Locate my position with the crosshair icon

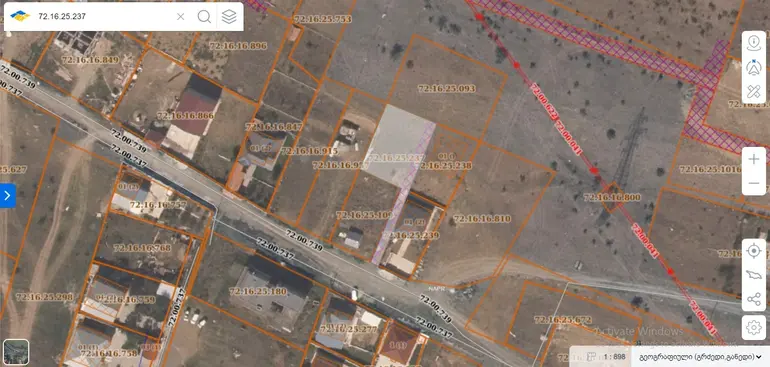click(x=754, y=251)
